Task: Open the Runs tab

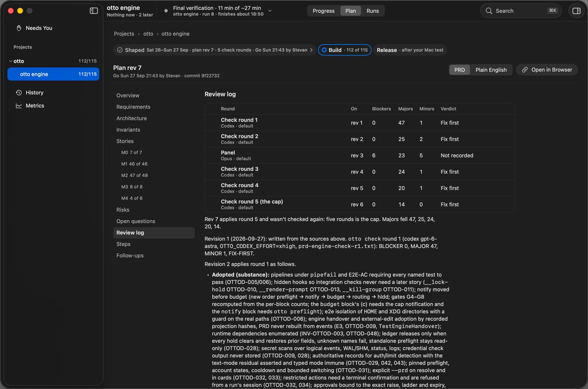Action: pos(372,11)
